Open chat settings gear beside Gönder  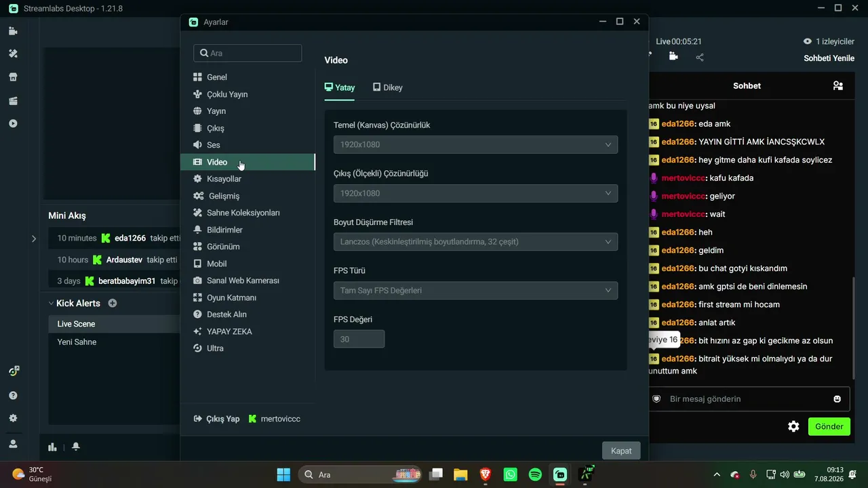pyautogui.click(x=793, y=426)
